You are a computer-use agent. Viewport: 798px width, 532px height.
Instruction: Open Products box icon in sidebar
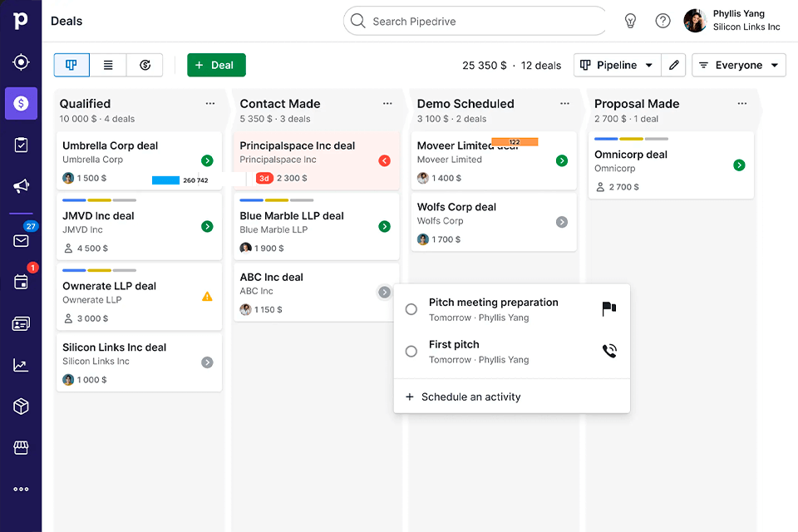click(21, 406)
